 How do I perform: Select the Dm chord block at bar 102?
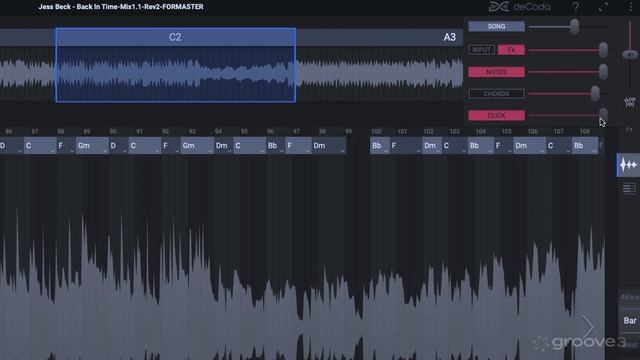[432, 146]
